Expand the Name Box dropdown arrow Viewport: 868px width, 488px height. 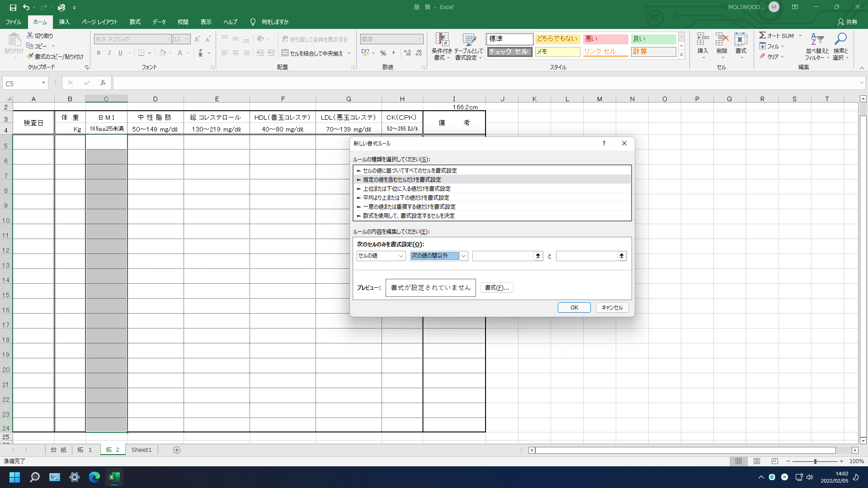[43, 83]
